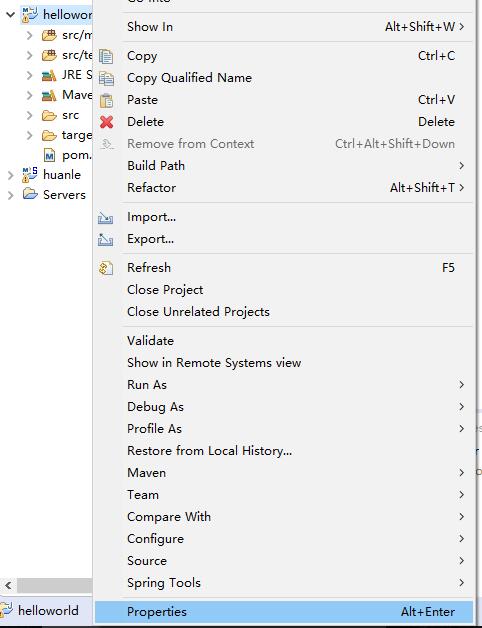Click the Refresh icon

[x=106, y=268]
